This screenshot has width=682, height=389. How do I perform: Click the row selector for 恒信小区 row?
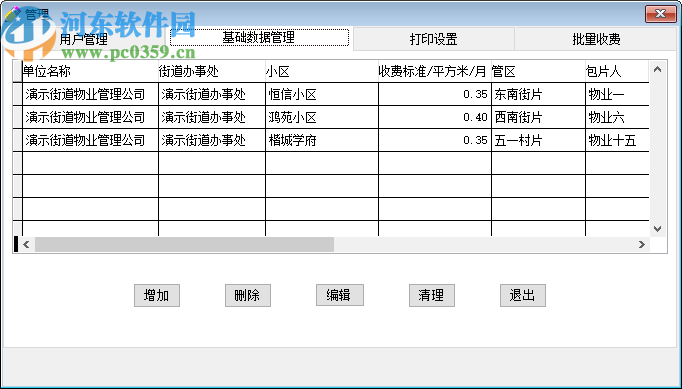pyautogui.click(x=17, y=94)
